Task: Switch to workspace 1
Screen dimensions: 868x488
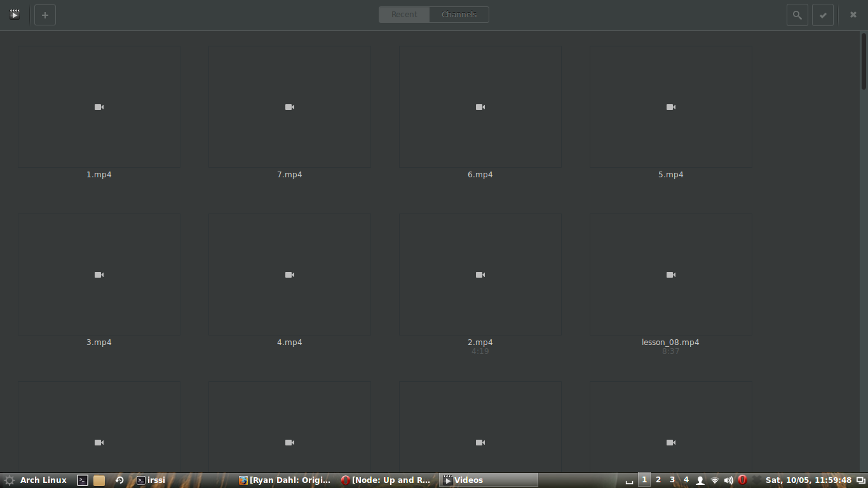Action: (644, 480)
